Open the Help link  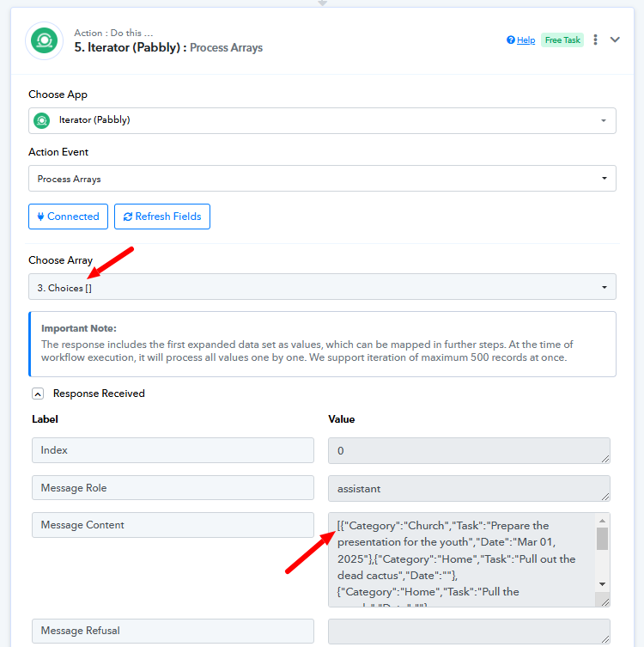[526, 40]
